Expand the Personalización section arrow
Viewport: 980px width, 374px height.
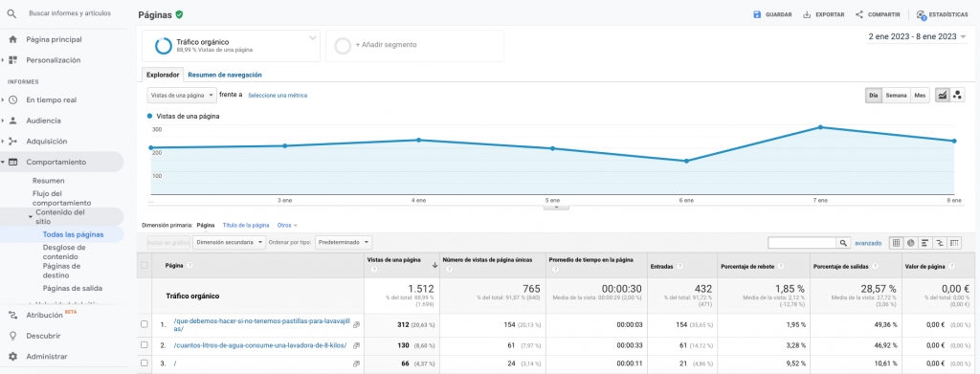pos(3,60)
